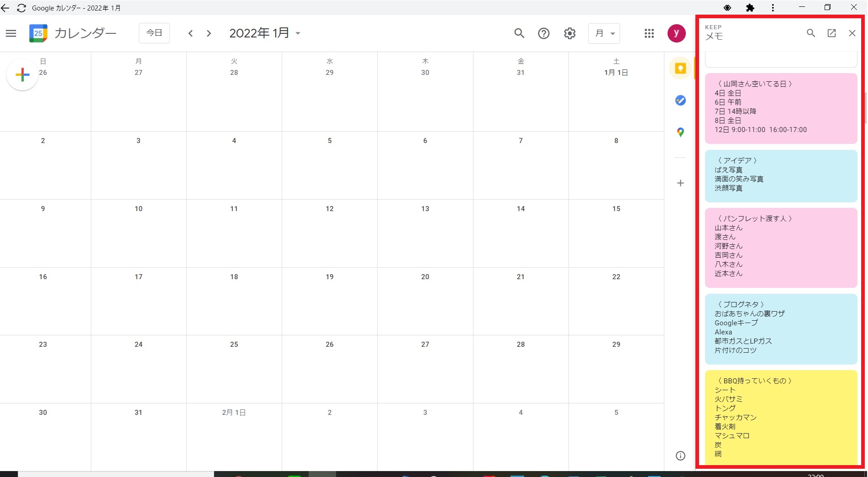
Task: Open the Maps icon in side panel
Action: click(680, 132)
